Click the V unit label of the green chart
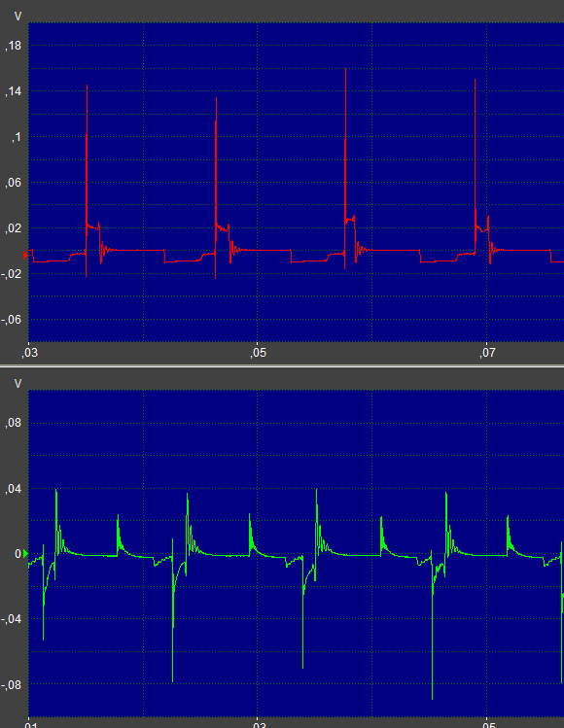564x728 pixels. coord(18,384)
